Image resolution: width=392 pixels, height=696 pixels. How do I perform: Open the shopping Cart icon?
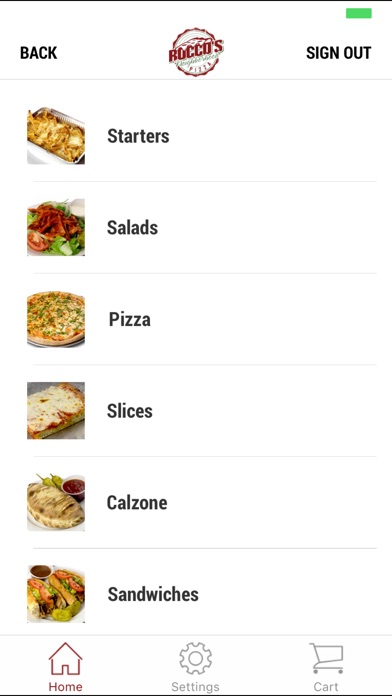click(x=326, y=659)
